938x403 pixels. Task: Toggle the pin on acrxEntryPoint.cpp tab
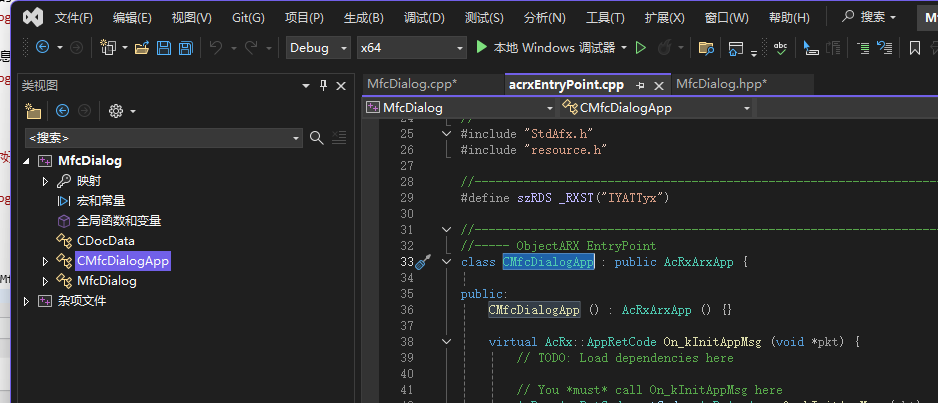(x=641, y=85)
